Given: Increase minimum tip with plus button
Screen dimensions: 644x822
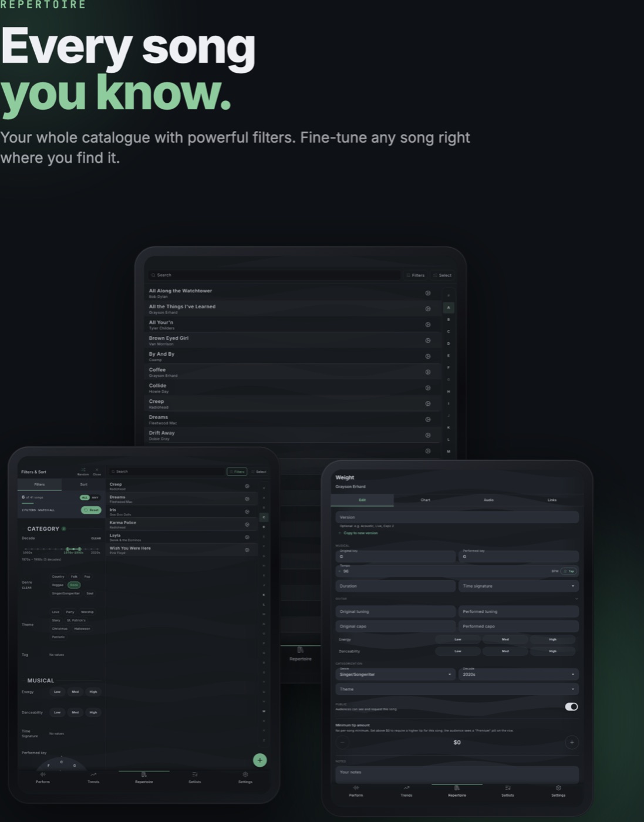Looking at the screenshot, I should point(572,742).
